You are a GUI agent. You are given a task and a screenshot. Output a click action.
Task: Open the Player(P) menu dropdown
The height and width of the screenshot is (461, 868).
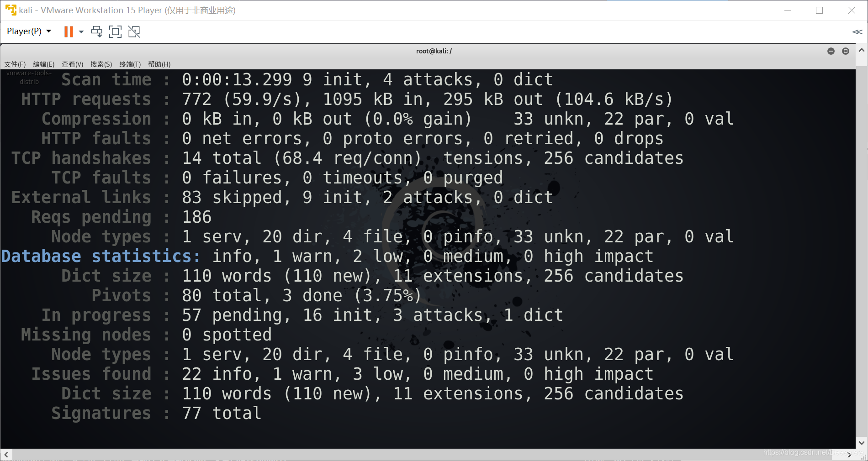29,31
